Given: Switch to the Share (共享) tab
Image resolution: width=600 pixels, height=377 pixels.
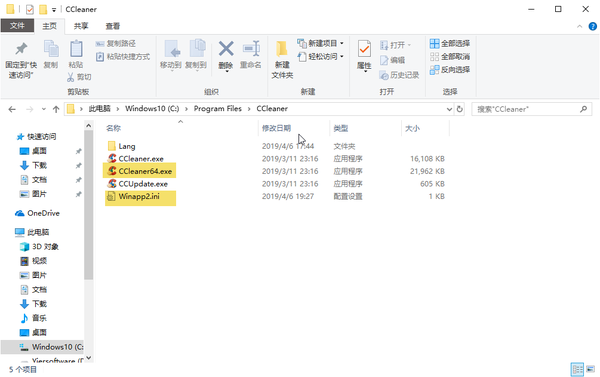Looking at the screenshot, I should [81, 26].
